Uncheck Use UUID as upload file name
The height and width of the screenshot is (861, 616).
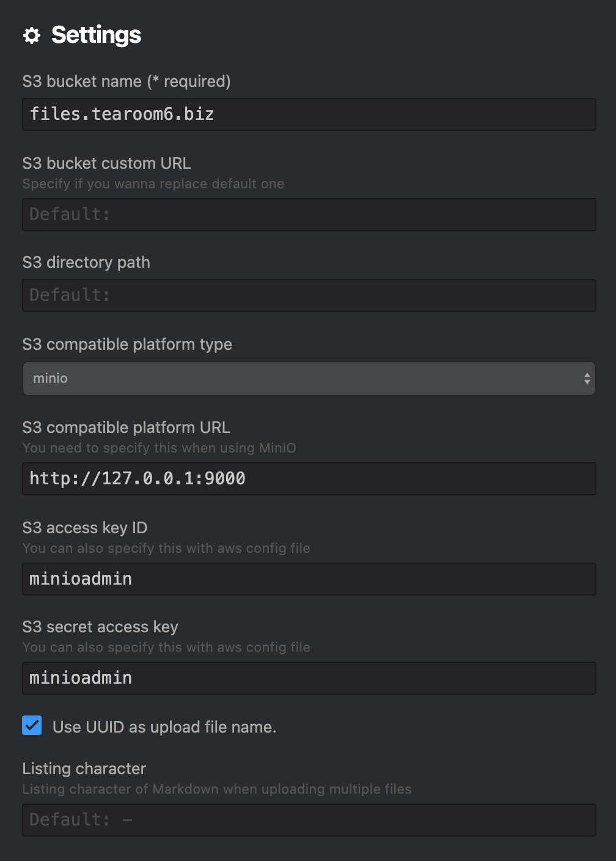pyautogui.click(x=32, y=725)
